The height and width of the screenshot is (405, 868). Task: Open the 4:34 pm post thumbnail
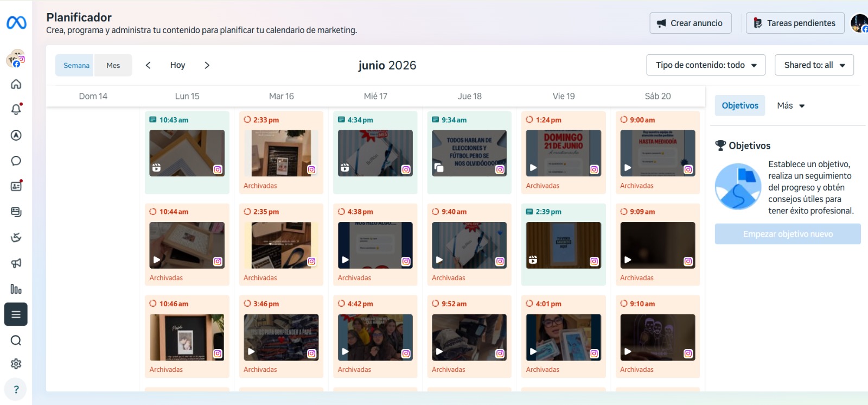[375, 153]
